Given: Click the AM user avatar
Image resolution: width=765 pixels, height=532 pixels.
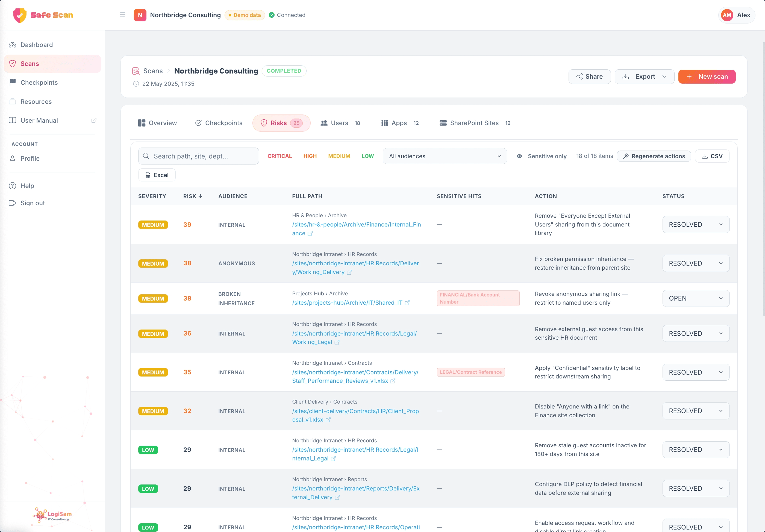Looking at the screenshot, I should point(727,15).
